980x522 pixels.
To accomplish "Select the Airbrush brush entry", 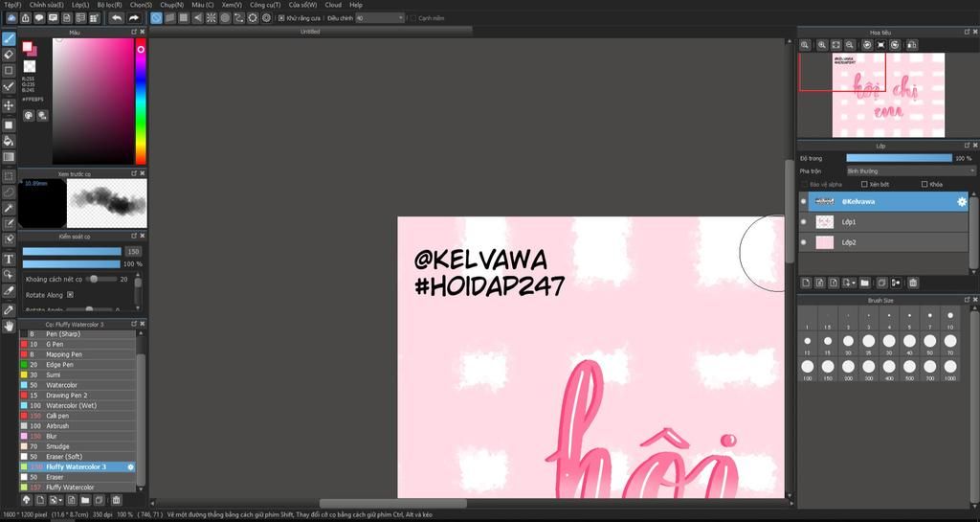I will coord(78,426).
